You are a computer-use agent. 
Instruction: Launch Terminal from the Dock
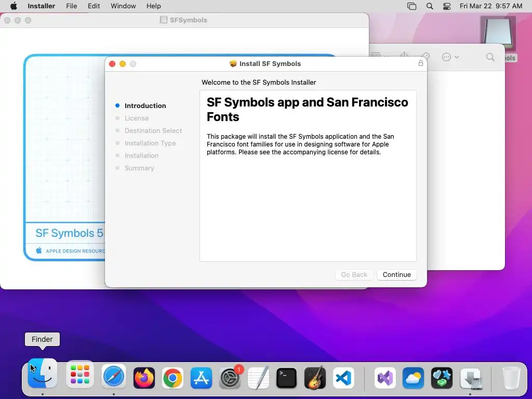pos(286,378)
